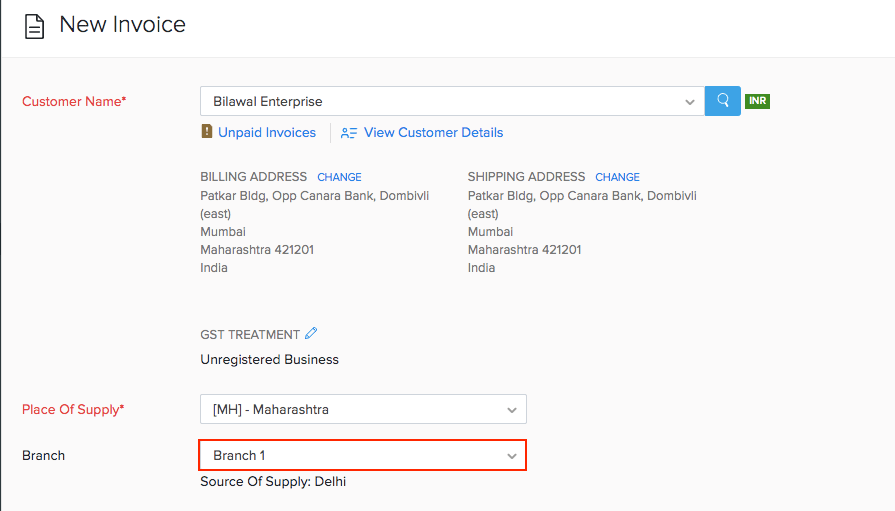895x511 pixels.
Task: Open the View Customer Details link
Action: pyautogui.click(x=433, y=132)
